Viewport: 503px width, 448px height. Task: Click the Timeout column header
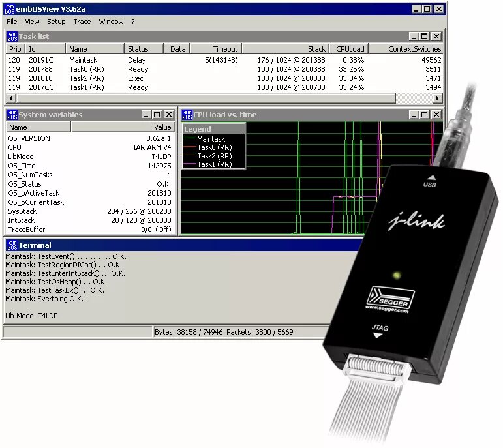[216, 49]
